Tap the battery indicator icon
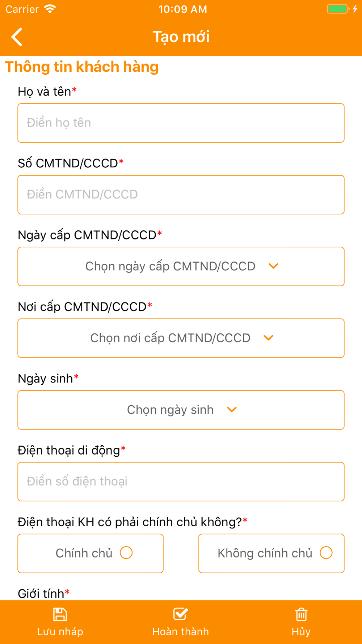362x644 pixels. pyautogui.click(x=338, y=9)
